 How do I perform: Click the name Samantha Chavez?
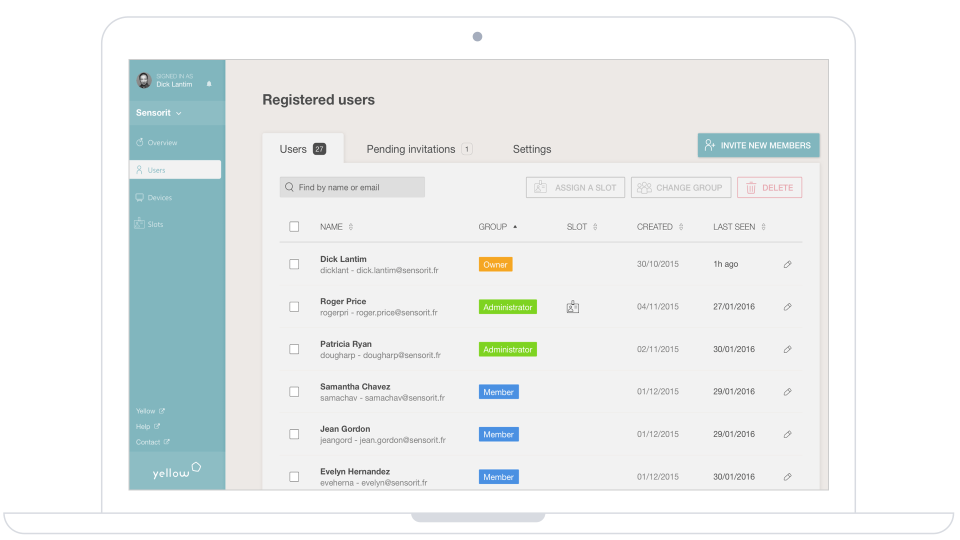(x=355, y=386)
